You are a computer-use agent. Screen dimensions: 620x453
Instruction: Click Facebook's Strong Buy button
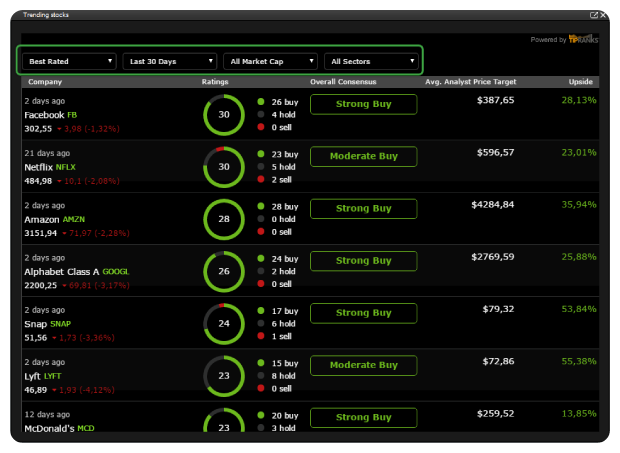tap(363, 104)
